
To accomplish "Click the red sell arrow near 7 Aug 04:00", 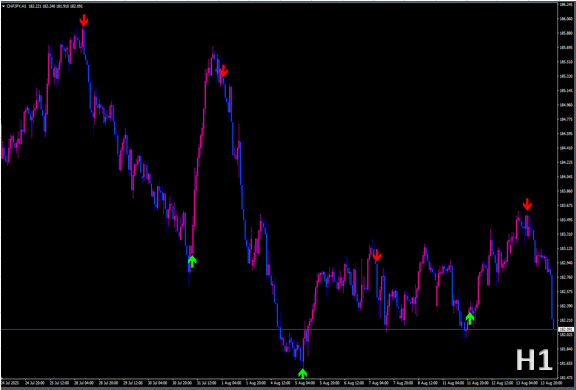I will point(377,255).
